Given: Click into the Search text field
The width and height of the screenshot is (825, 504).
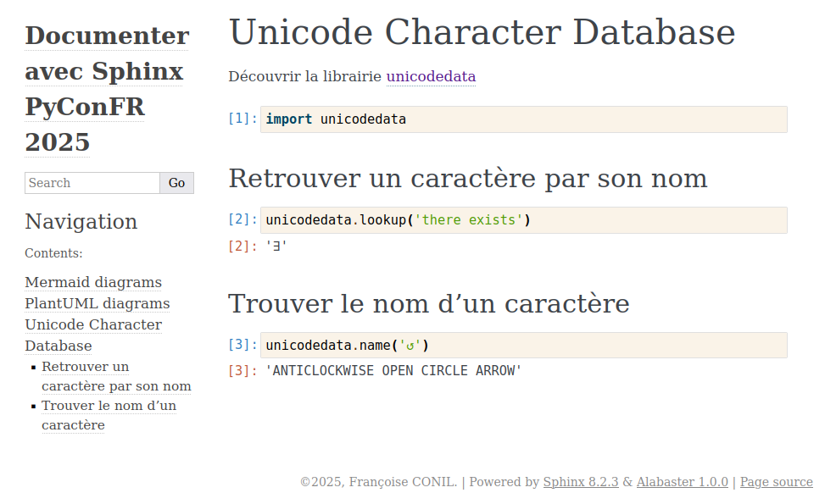Looking at the screenshot, I should [92, 183].
